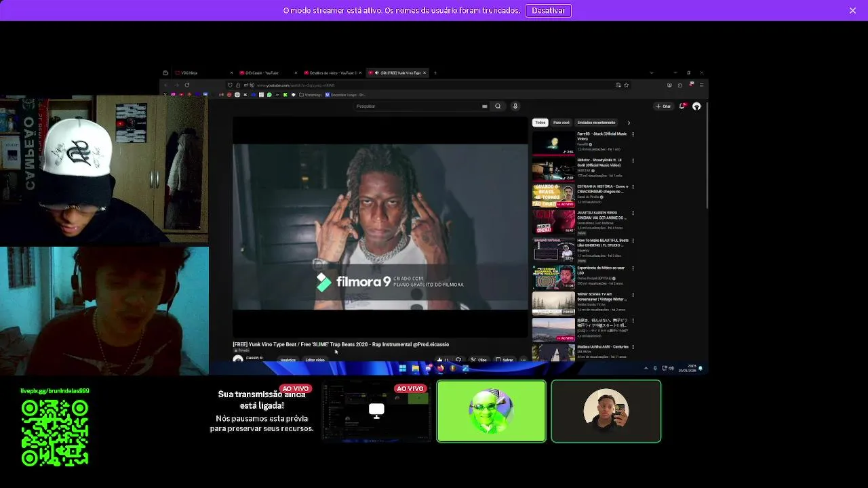This screenshot has height=488, width=868.
Task: Open Firefox extensions puzzle icon
Action: [680, 85]
